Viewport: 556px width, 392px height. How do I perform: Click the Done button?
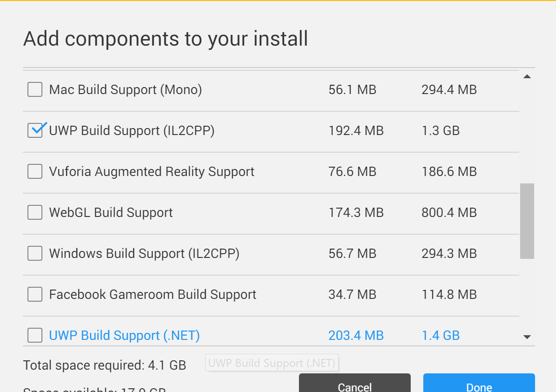pyautogui.click(x=479, y=385)
